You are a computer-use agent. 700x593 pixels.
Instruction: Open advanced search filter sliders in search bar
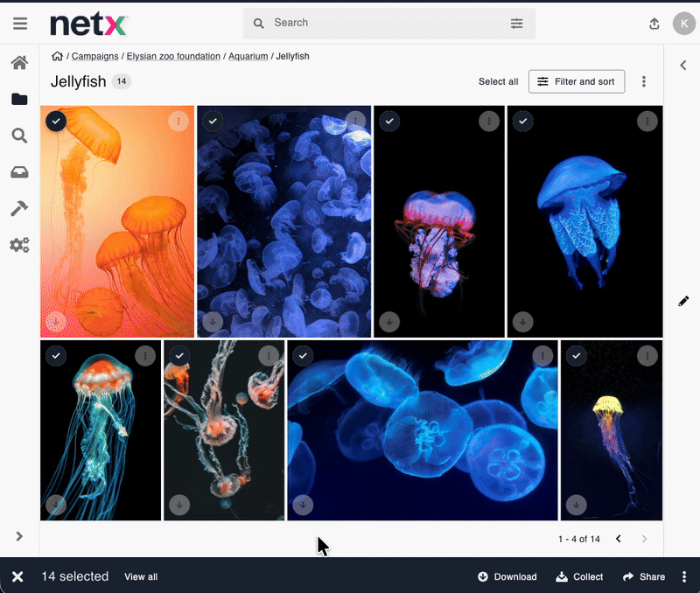pyautogui.click(x=517, y=24)
